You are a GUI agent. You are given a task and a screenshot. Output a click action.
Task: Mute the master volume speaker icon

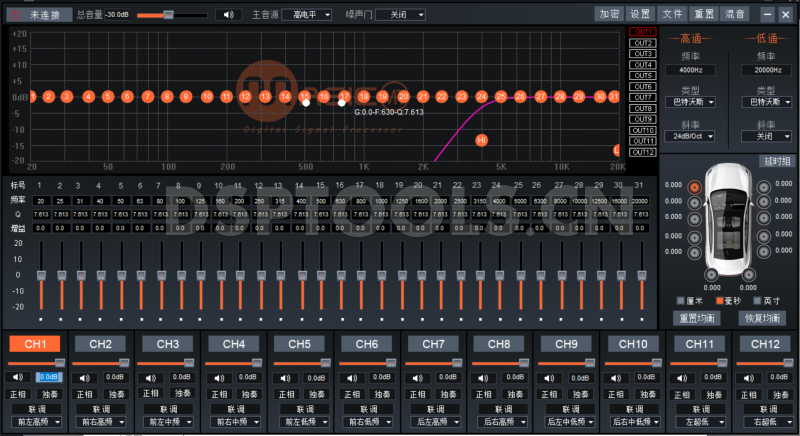[229, 15]
